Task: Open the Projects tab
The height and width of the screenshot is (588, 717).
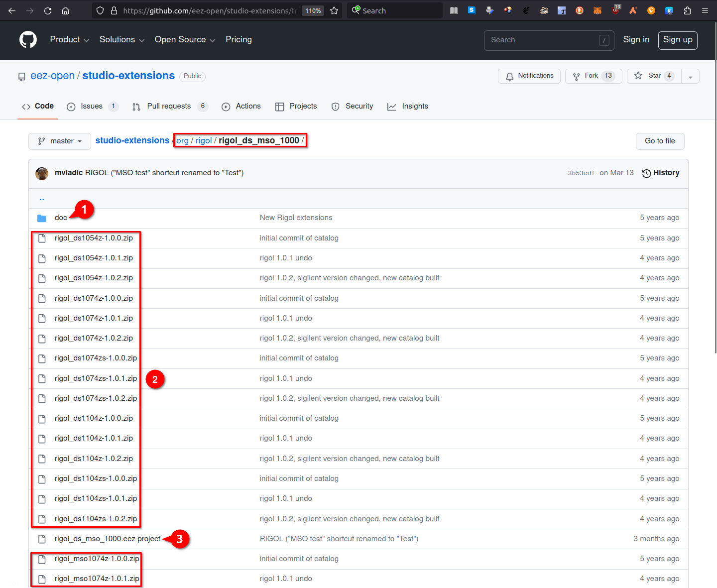Action: click(296, 106)
